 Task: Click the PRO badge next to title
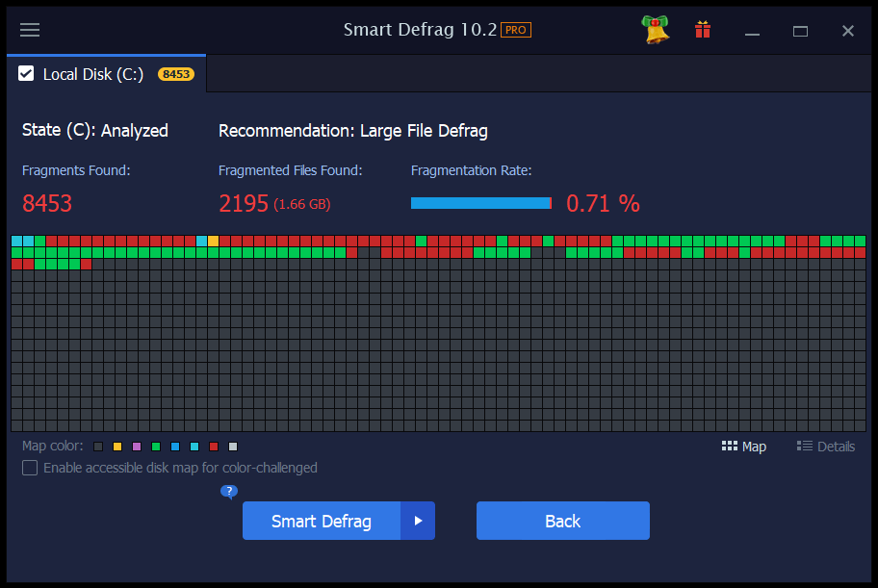[516, 30]
